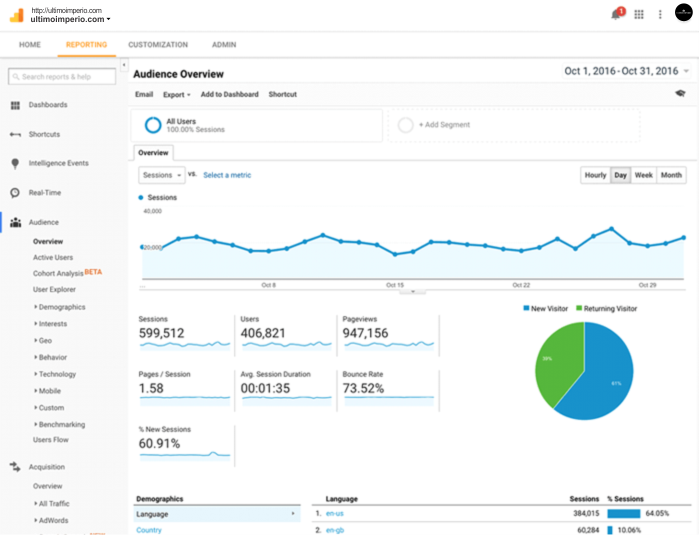Open the Sessions metric dropdown
This screenshot has height=535, width=699.
(x=162, y=175)
